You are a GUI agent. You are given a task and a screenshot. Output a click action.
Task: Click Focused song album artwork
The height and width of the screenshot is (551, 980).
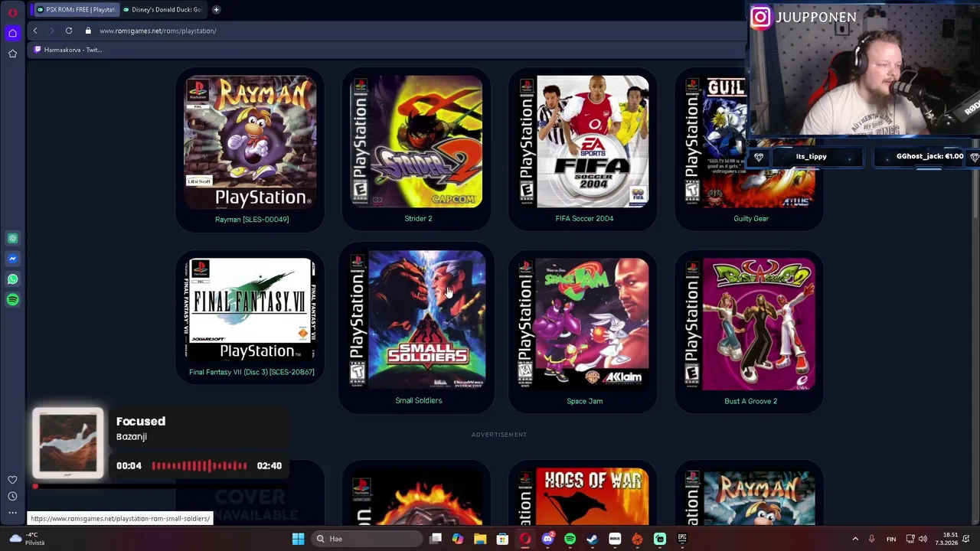[x=68, y=444]
